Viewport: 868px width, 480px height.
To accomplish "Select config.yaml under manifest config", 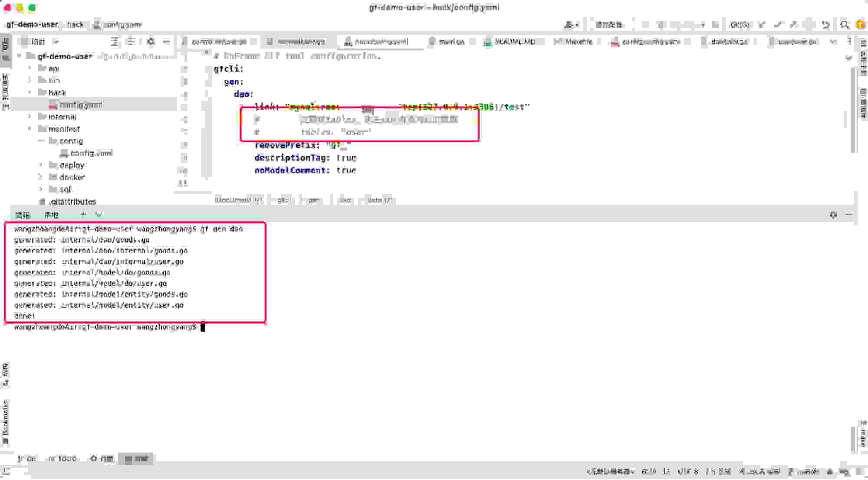I will tap(91, 153).
